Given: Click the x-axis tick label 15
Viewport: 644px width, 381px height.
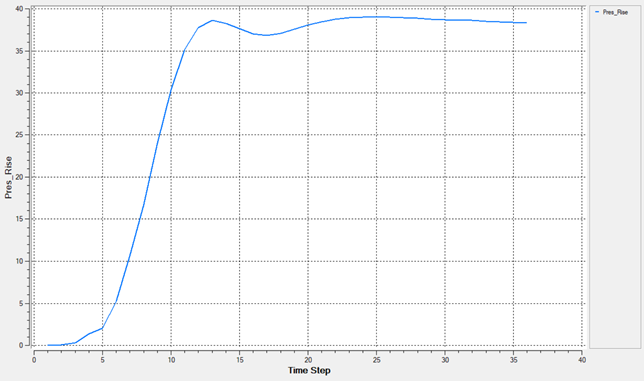Looking at the screenshot, I should (x=239, y=360).
